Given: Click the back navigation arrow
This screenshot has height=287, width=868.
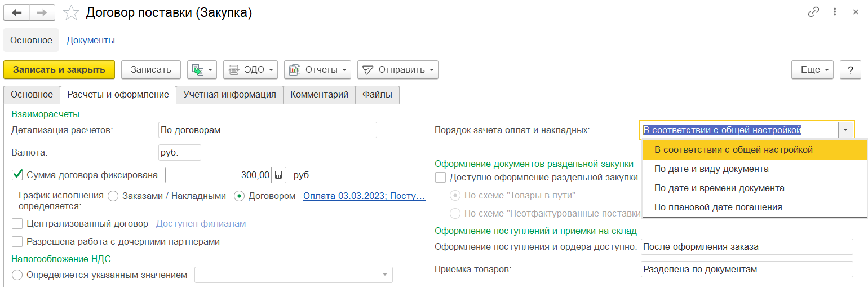Looking at the screenshot, I should (17, 12).
